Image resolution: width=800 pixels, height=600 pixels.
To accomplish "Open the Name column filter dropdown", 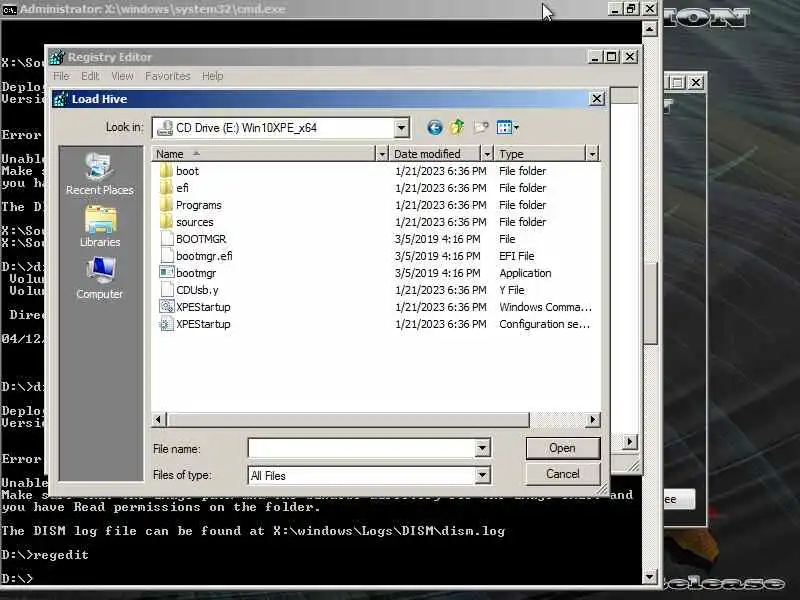I will pyautogui.click(x=382, y=154).
